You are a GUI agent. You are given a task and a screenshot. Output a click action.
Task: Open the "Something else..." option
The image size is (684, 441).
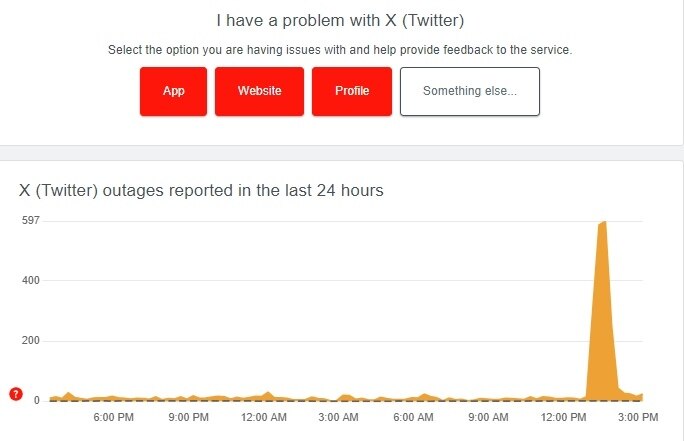(x=470, y=91)
